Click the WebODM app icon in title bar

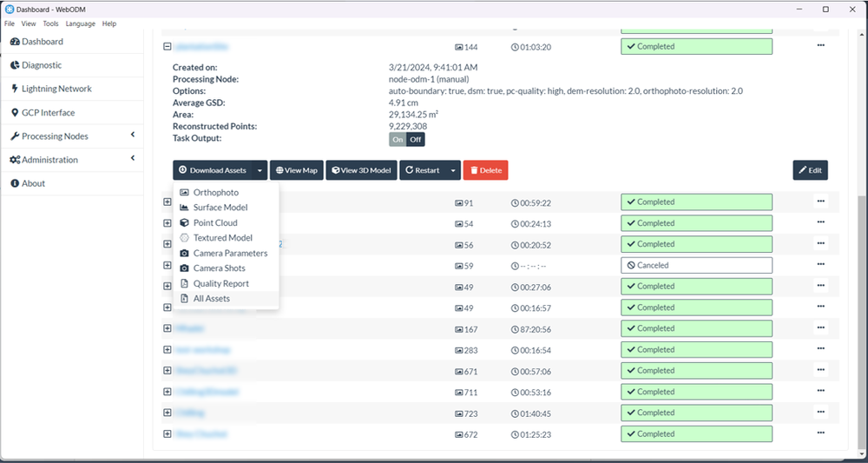pos(10,10)
